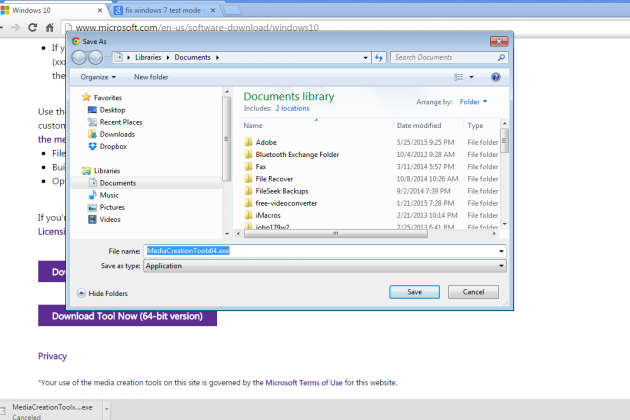
Task: Open the Organize menu
Action: click(98, 77)
